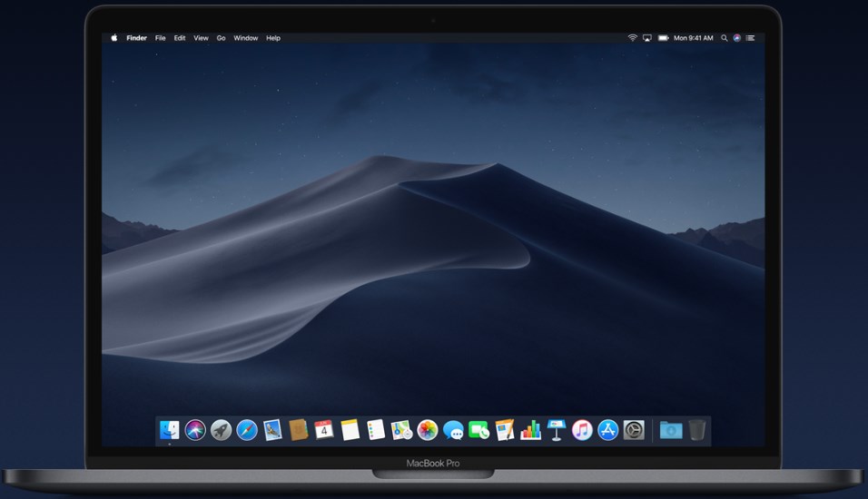Open Finder from the Dock
This screenshot has width=868, height=499.
tap(170, 430)
